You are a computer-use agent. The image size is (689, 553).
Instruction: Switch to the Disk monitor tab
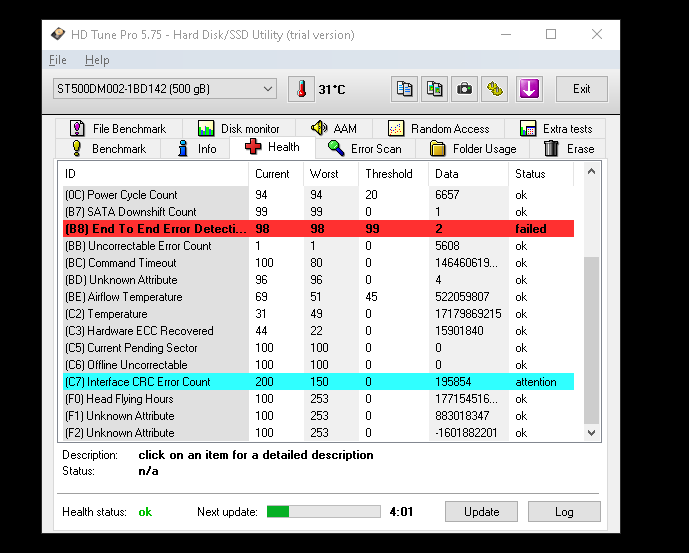239,128
